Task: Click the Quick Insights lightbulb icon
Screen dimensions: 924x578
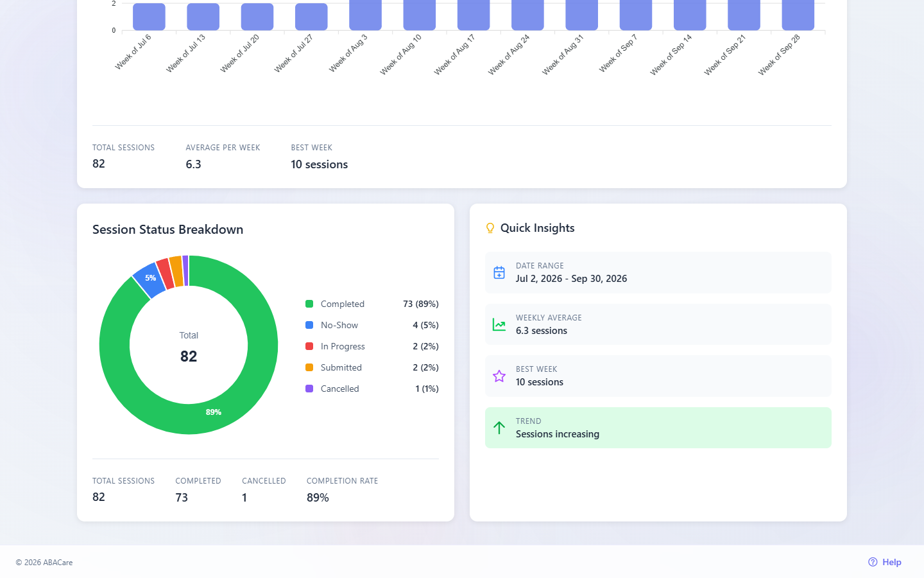Action: tap(490, 228)
